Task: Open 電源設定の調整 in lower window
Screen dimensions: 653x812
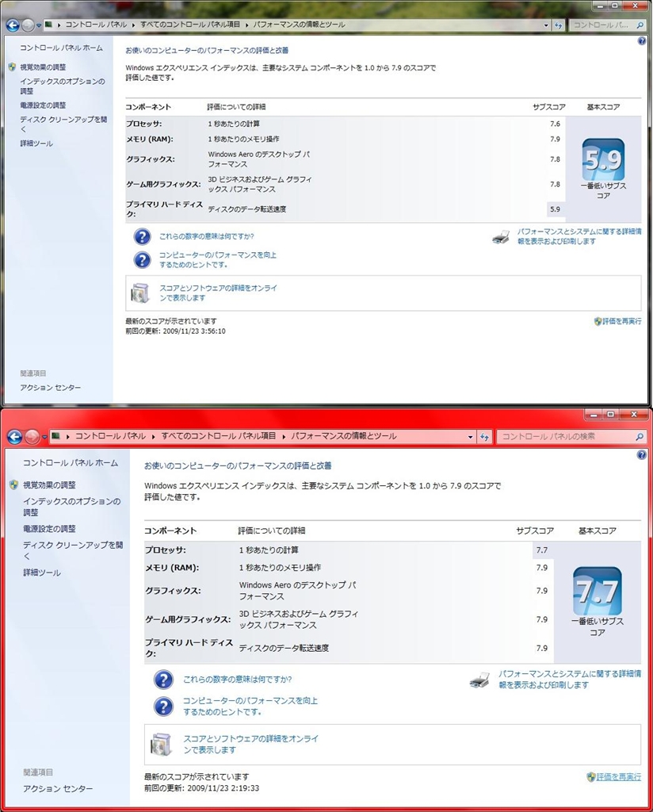Action: coord(49,529)
